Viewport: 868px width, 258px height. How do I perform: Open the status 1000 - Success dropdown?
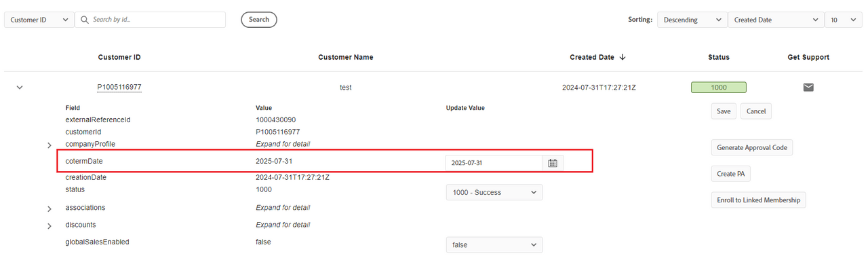coord(494,192)
